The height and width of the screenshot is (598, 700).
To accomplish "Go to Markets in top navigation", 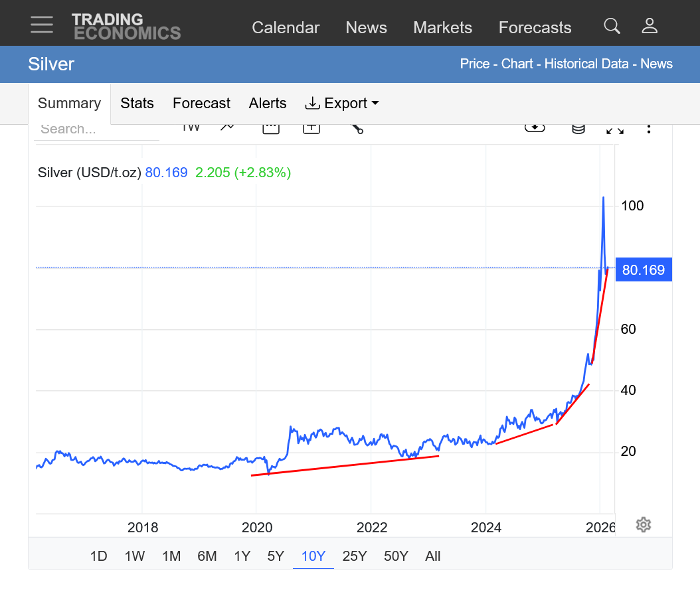I will [x=442, y=27].
